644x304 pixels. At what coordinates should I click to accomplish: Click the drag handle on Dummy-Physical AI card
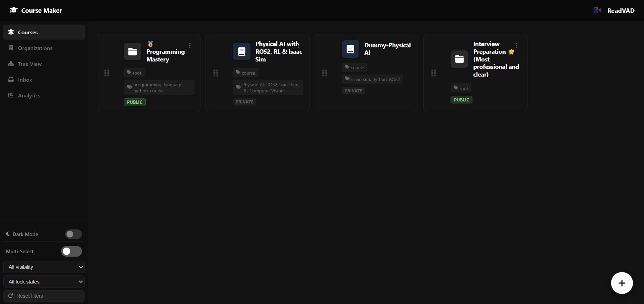pyautogui.click(x=325, y=73)
